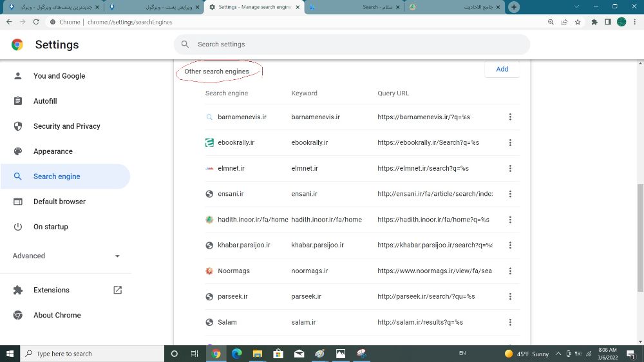Open more actions for elmnet.ir

click(x=510, y=169)
